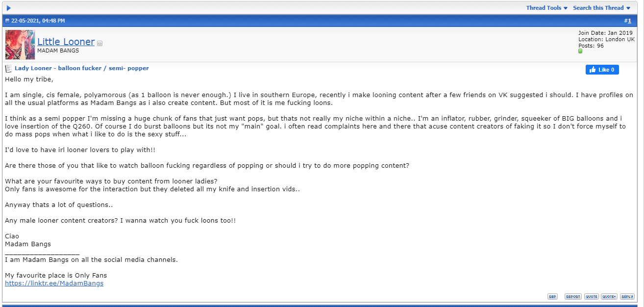This screenshot has height=307, width=644.
Task: Reply using the REPLY icon button
Action: pyautogui.click(x=627, y=296)
